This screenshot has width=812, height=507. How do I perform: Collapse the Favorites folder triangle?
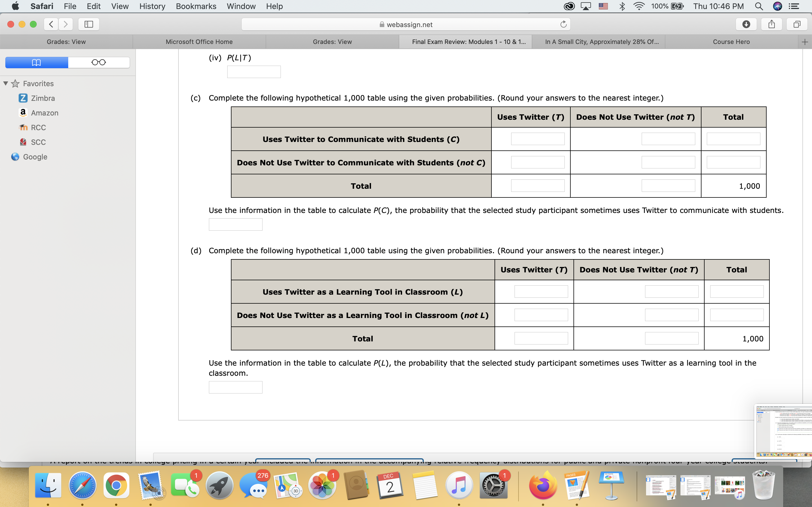[6, 83]
